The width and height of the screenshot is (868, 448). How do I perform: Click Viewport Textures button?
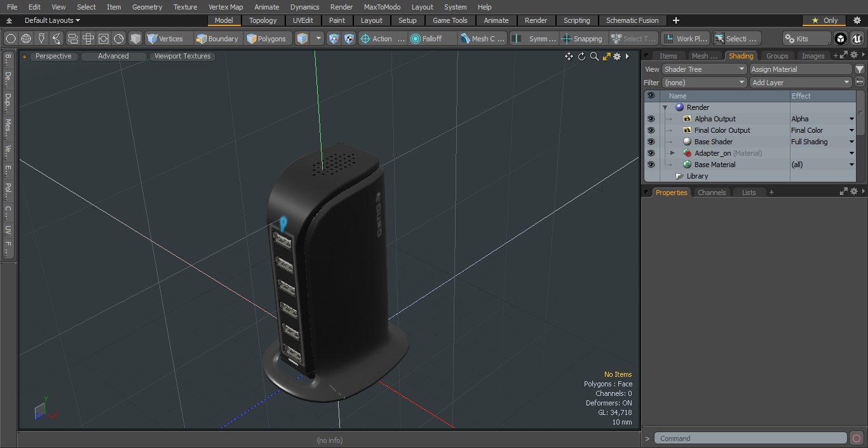tap(182, 56)
